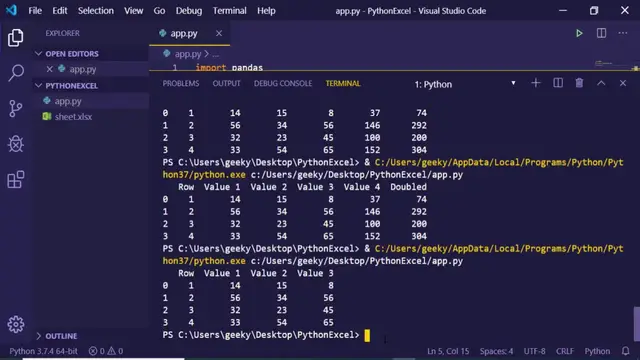Open editor More Actions ellipsis

(x=622, y=33)
